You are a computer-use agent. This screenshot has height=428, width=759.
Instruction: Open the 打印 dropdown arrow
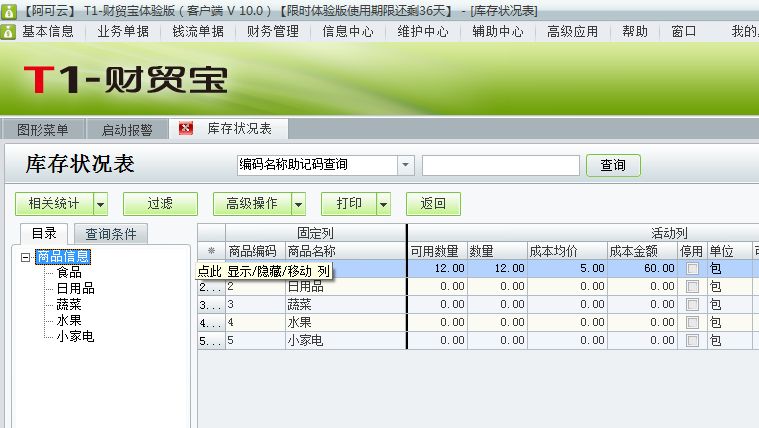pyautogui.click(x=383, y=204)
